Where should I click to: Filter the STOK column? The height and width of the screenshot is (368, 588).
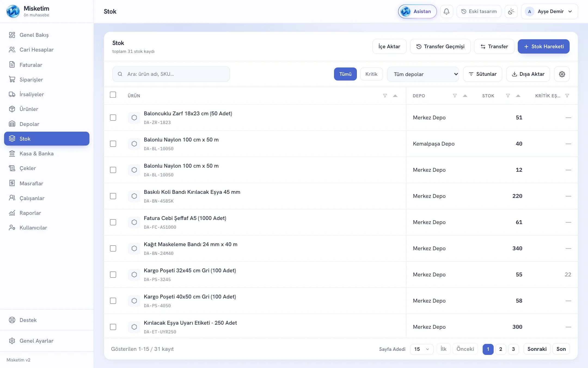point(508,96)
